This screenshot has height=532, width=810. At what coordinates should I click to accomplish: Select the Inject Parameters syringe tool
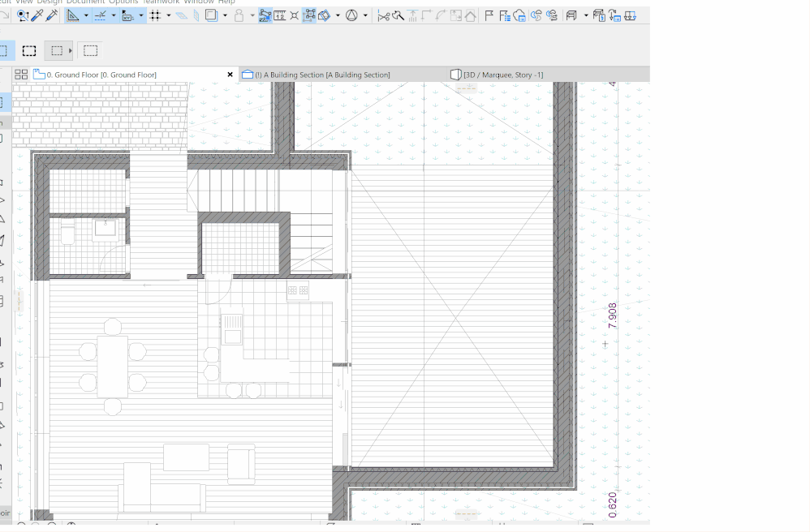point(51,16)
